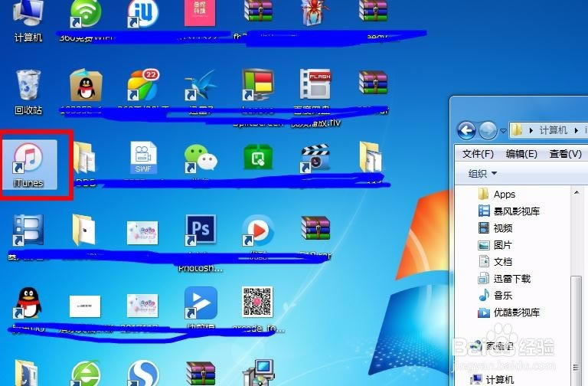Select the 回收站 recycle bin icon

point(28,92)
